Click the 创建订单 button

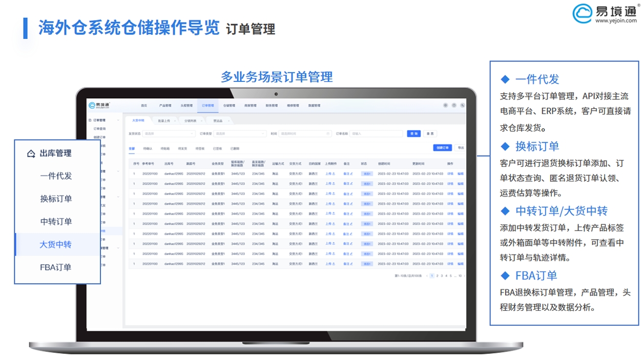(442, 147)
